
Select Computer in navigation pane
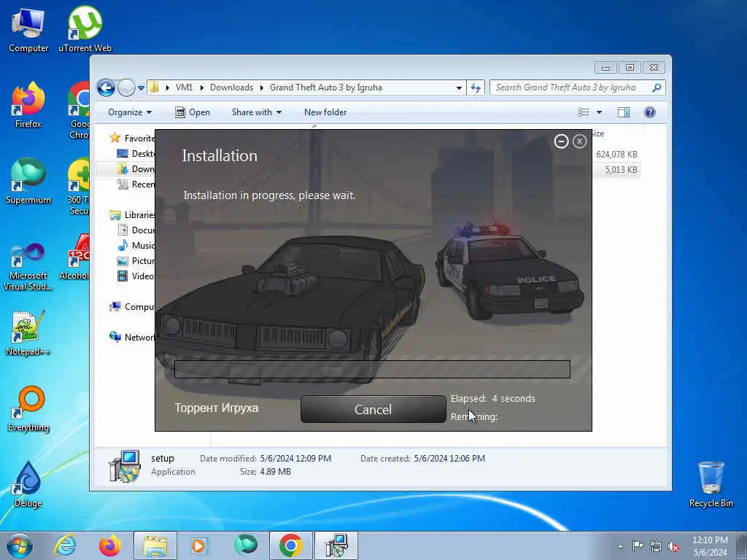pyautogui.click(x=132, y=307)
